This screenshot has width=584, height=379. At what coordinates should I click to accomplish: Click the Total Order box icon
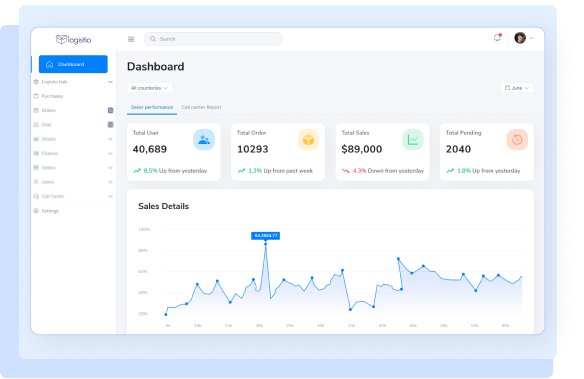pos(308,140)
